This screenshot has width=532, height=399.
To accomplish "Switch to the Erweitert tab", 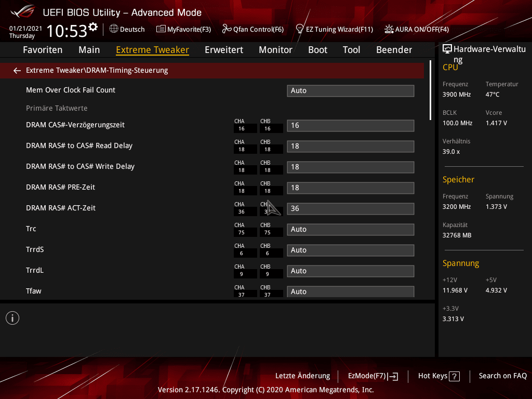I will pyautogui.click(x=224, y=50).
